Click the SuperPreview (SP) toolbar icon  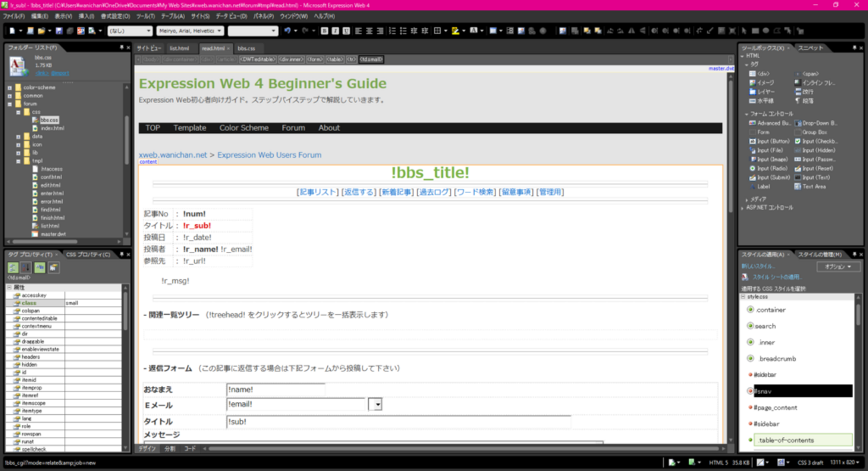(80, 31)
